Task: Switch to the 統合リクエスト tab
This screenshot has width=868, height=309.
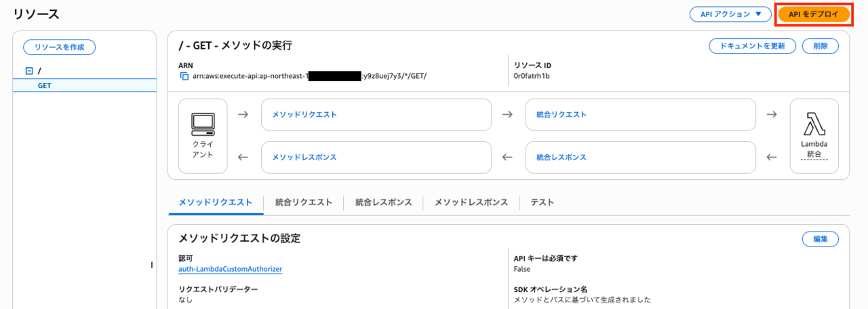Action: pyautogui.click(x=304, y=202)
